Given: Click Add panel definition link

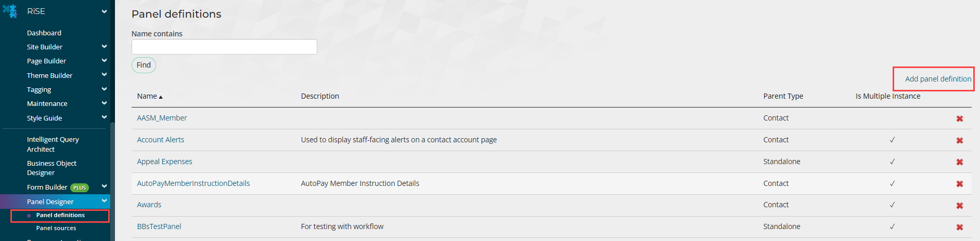Looking at the screenshot, I should [938, 79].
